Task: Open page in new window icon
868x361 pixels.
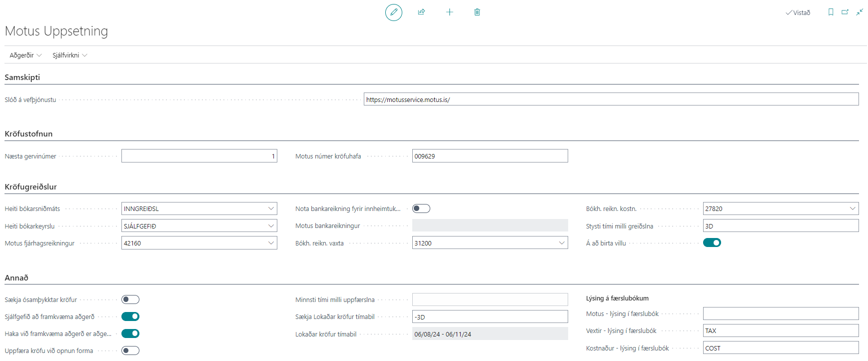Action: point(845,12)
